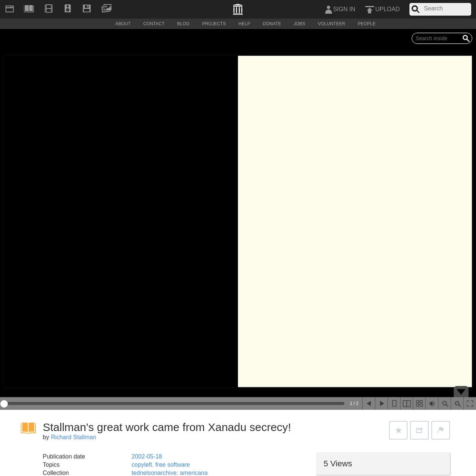This screenshot has width=476, height=476.
Task: Click the Search inside magnifier button
Action: [x=466, y=38]
